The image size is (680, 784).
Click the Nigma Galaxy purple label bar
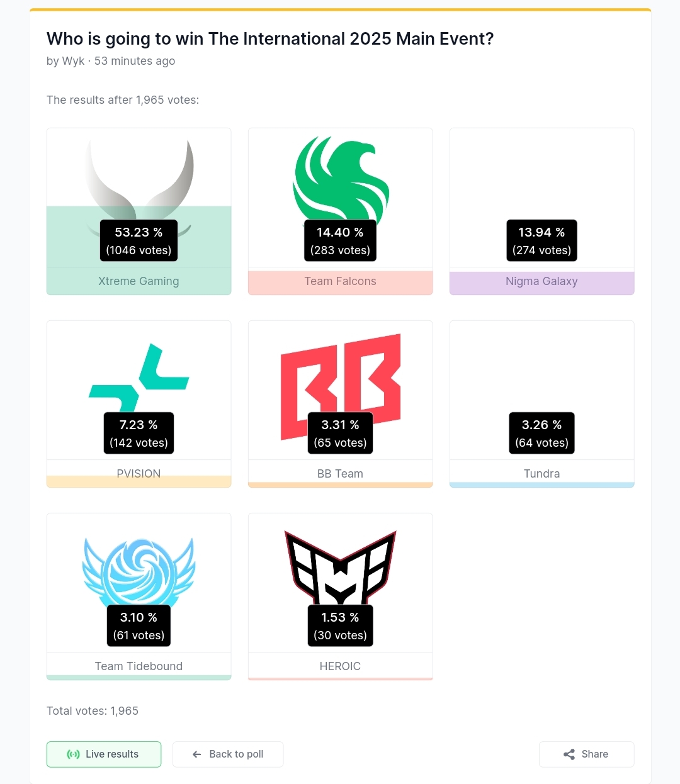(x=542, y=283)
